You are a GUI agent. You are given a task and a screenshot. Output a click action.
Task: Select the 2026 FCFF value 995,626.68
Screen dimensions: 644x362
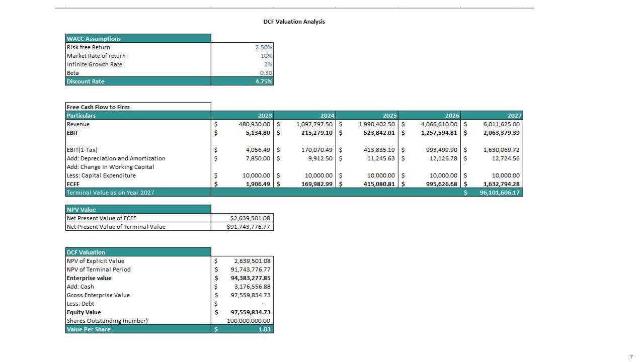[x=439, y=184]
